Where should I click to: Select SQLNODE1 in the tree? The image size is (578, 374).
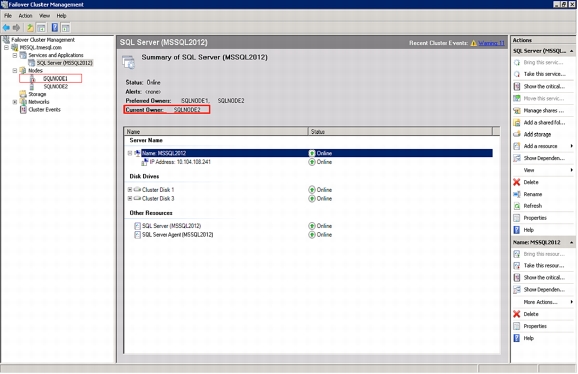55,78
